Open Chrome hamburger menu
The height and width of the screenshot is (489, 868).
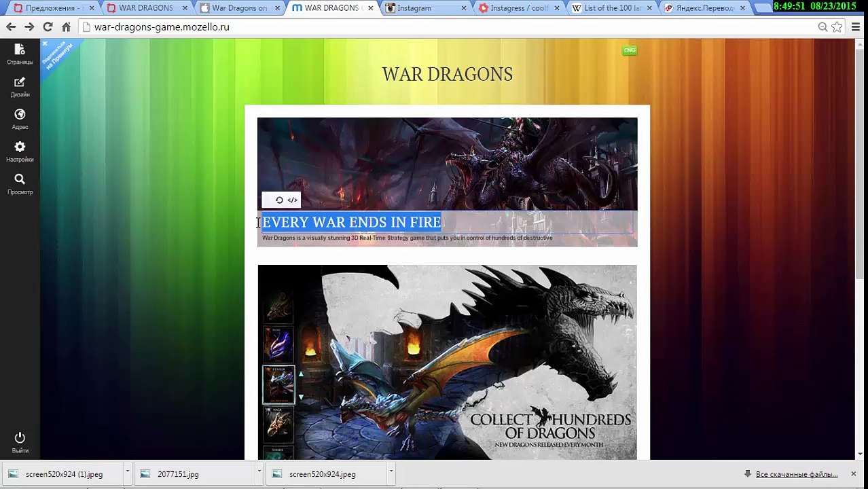(855, 27)
